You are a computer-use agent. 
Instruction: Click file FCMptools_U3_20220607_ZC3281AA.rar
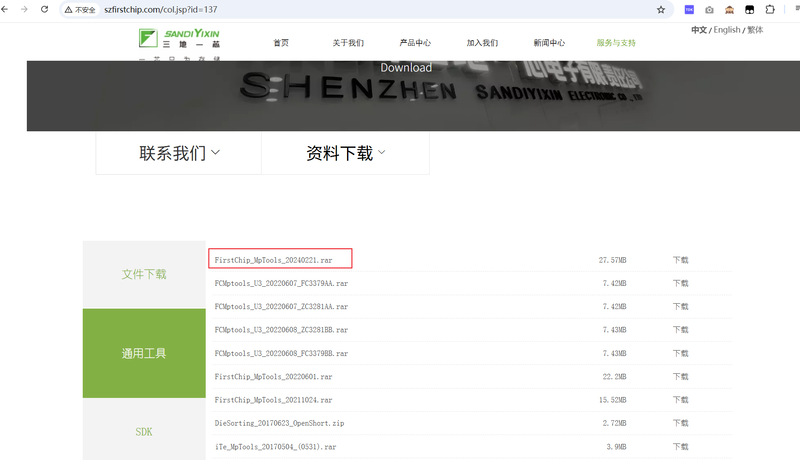(x=281, y=306)
